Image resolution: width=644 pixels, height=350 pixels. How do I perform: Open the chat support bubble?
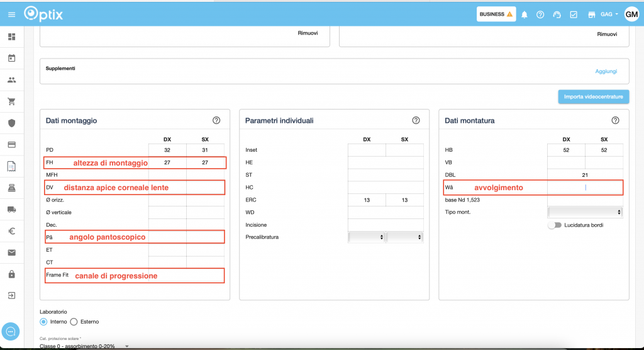pos(11,331)
